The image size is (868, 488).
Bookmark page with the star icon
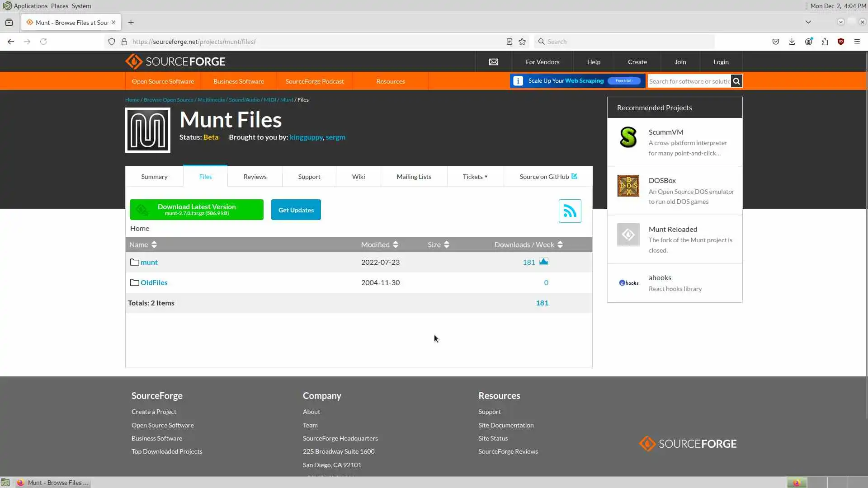click(522, 42)
